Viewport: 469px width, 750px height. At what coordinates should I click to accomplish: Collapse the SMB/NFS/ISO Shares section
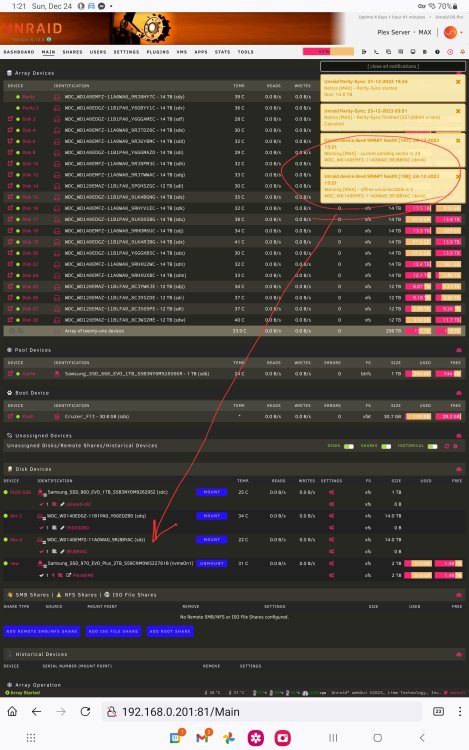(459, 595)
